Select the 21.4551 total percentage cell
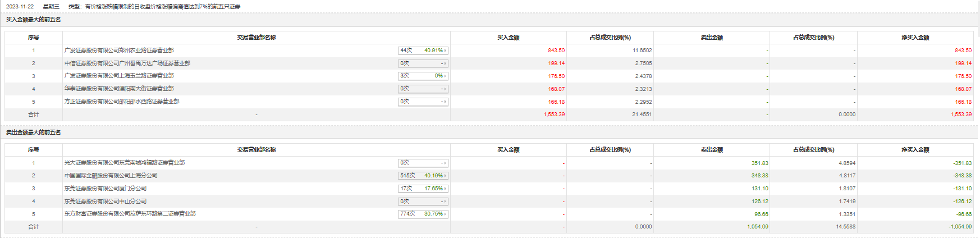 click(642, 115)
